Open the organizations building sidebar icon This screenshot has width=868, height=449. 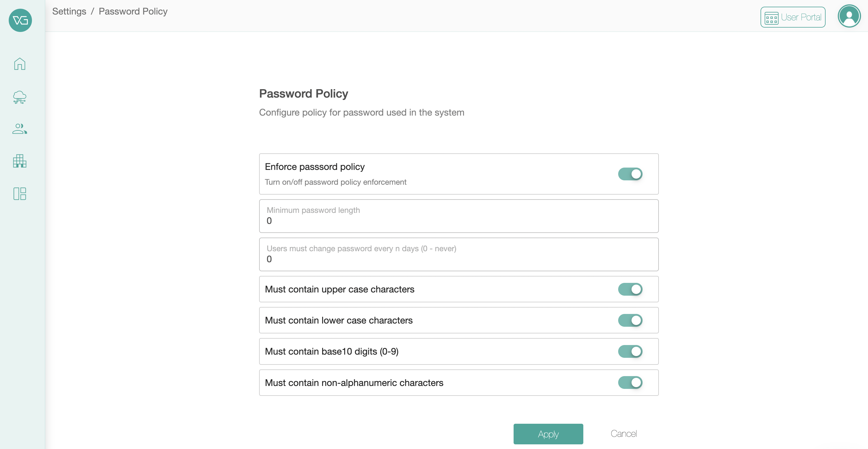click(x=19, y=161)
